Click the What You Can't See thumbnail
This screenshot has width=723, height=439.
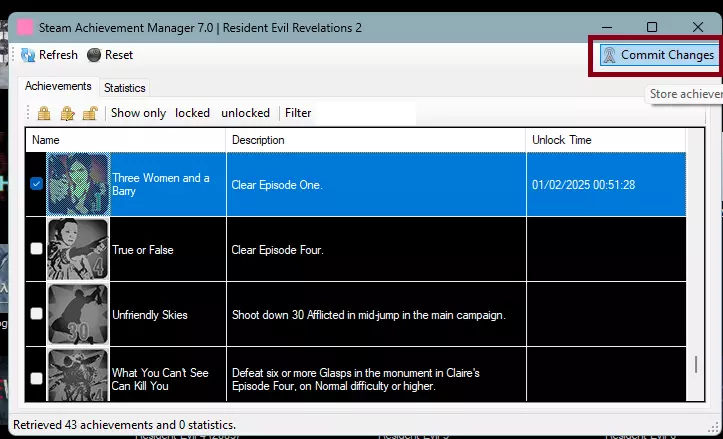78,375
